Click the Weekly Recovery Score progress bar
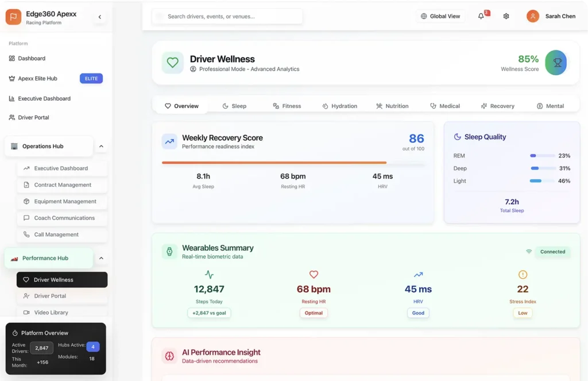 point(293,163)
